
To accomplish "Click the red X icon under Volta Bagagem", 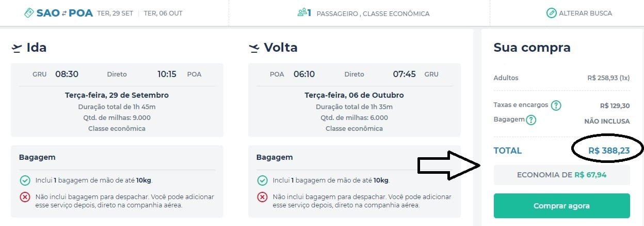I will pos(262,197).
